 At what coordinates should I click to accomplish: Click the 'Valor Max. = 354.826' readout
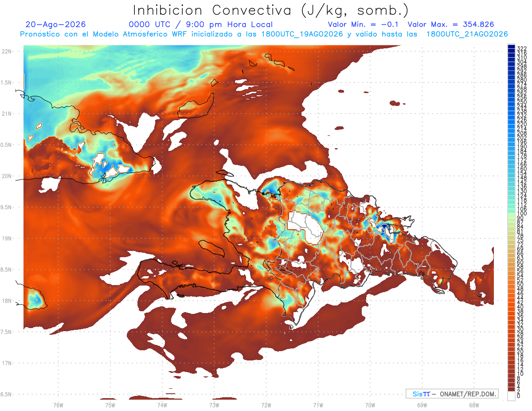[450, 24]
